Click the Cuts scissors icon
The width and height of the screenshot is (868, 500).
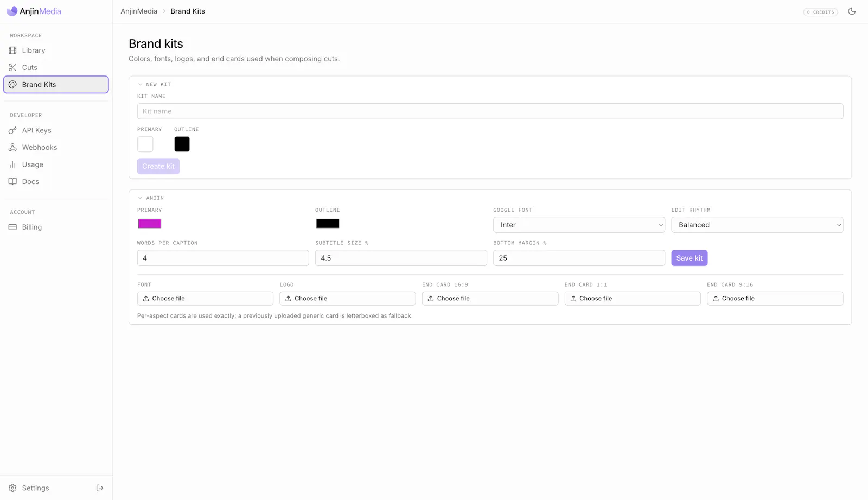12,67
